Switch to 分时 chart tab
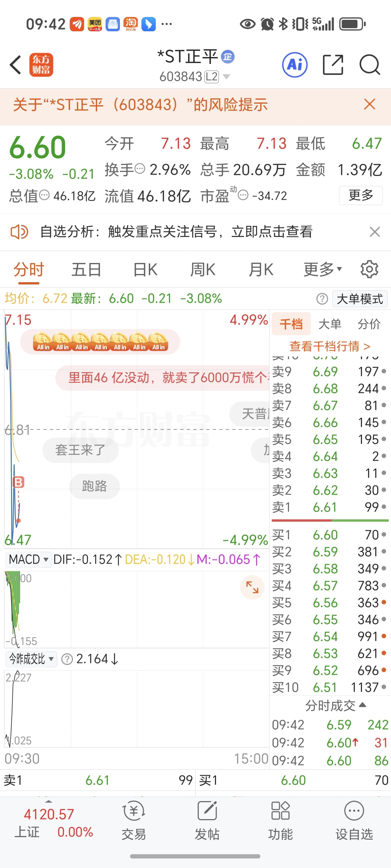The width and height of the screenshot is (391, 868). (29, 269)
